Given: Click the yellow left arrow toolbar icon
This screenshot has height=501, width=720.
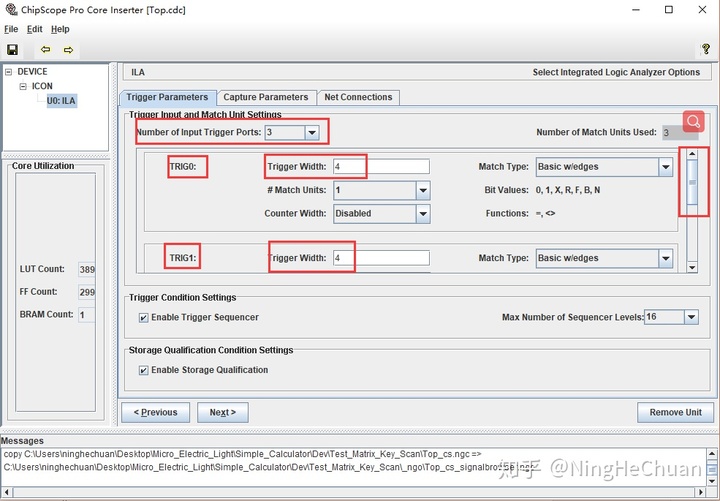Looking at the screenshot, I should 45,50.
